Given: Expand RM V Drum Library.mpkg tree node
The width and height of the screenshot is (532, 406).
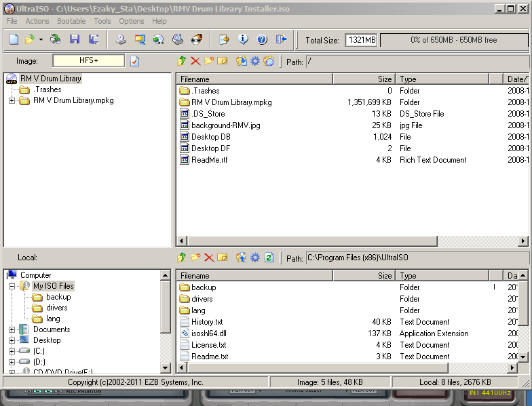Looking at the screenshot, I should pos(12,100).
